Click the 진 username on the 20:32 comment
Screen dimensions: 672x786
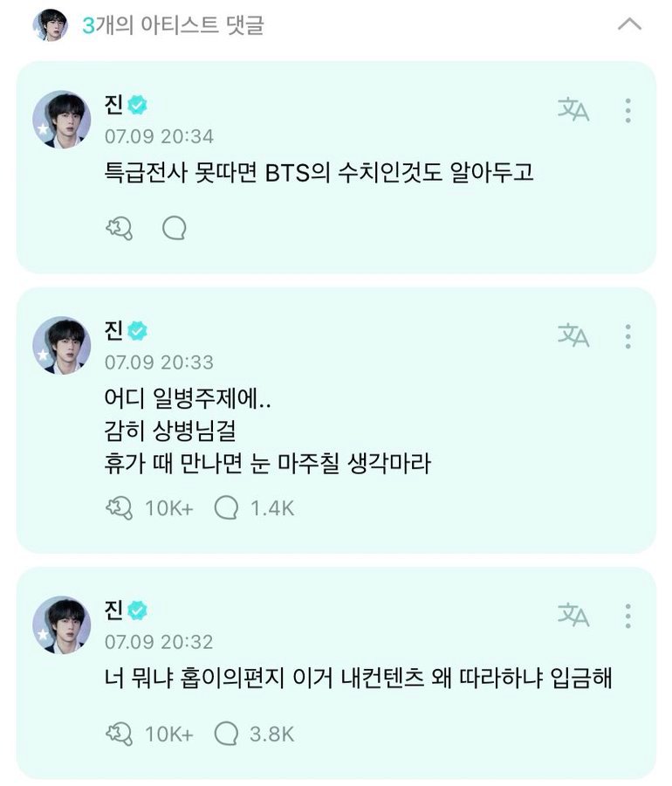tap(113, 611)
